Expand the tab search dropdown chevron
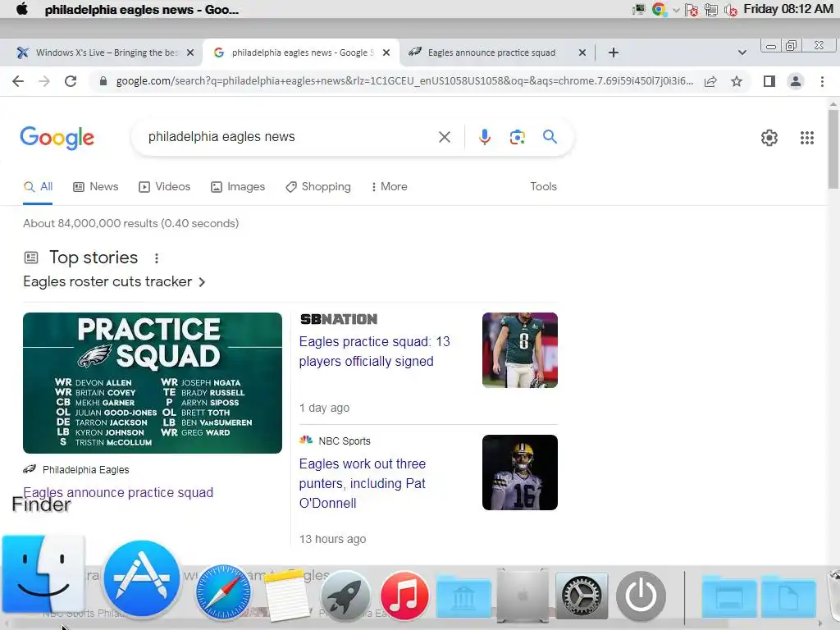Screen dimensions: 840x630 [742, 52]
